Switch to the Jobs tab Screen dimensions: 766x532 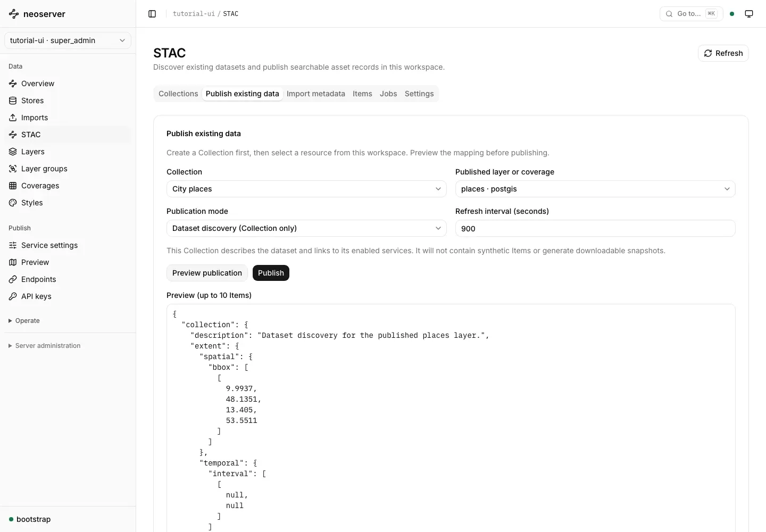click(388, 94)
